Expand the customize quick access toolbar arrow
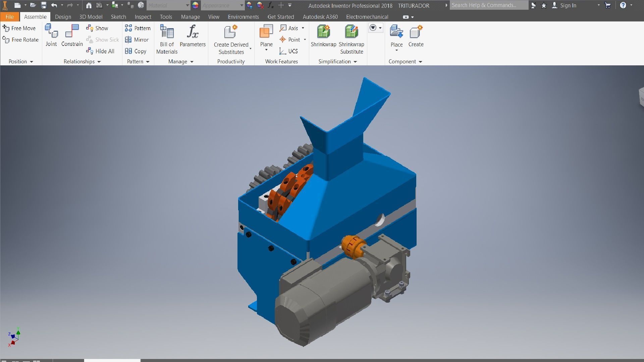644x362 pixels. click(x=290, y=5)
